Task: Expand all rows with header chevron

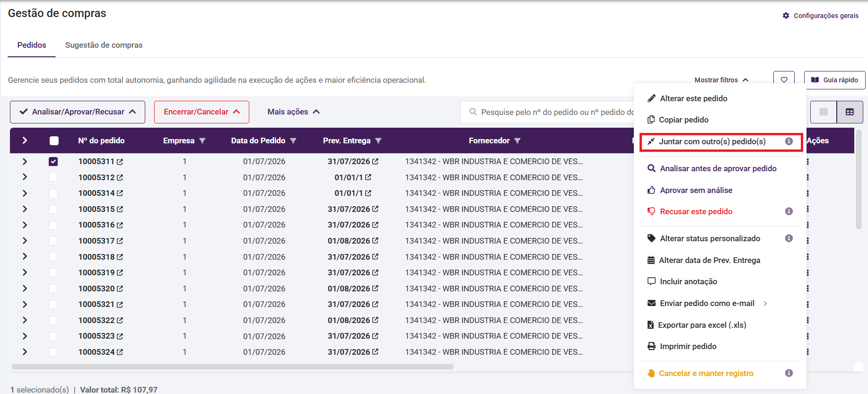Action: (25, 140)
